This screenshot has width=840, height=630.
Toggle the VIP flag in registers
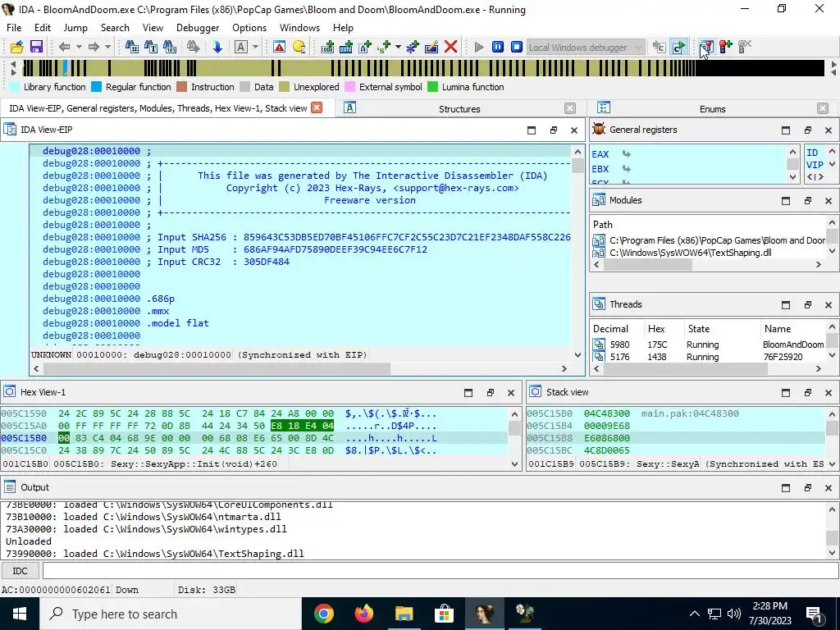click(x=815, y=165)
